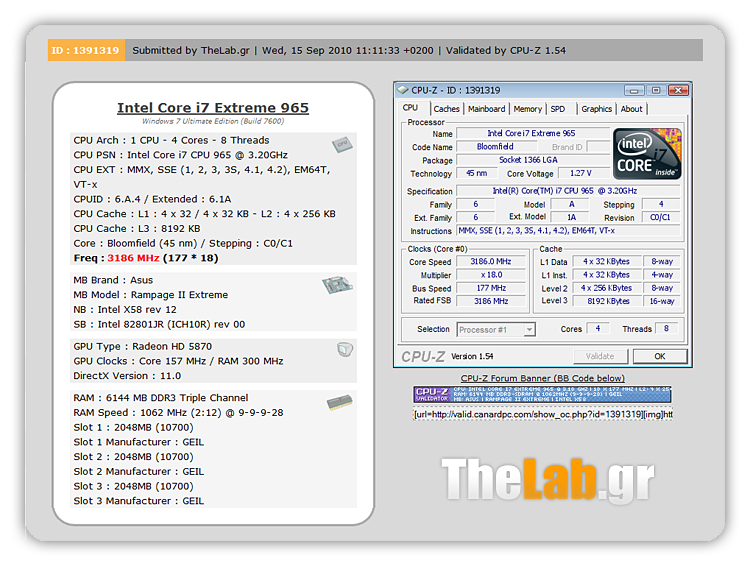Open the Graphics tab
750x566 pixels.
596,109
